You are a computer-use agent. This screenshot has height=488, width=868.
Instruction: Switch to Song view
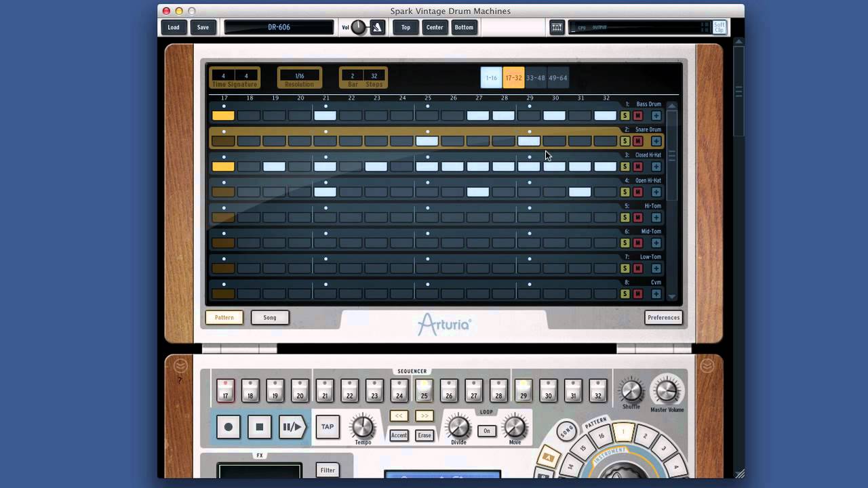(x=270, y=317)
